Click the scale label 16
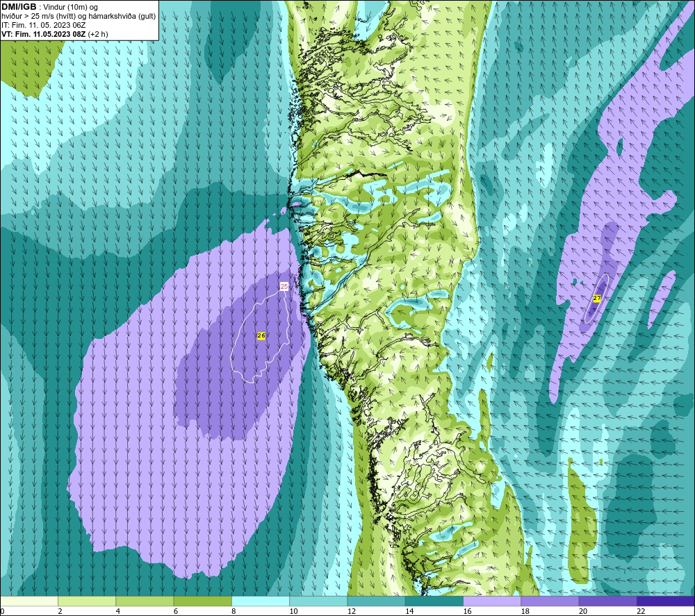Image resolution: width=695 pixels, height=616 pixels. (x=468, y=611)
